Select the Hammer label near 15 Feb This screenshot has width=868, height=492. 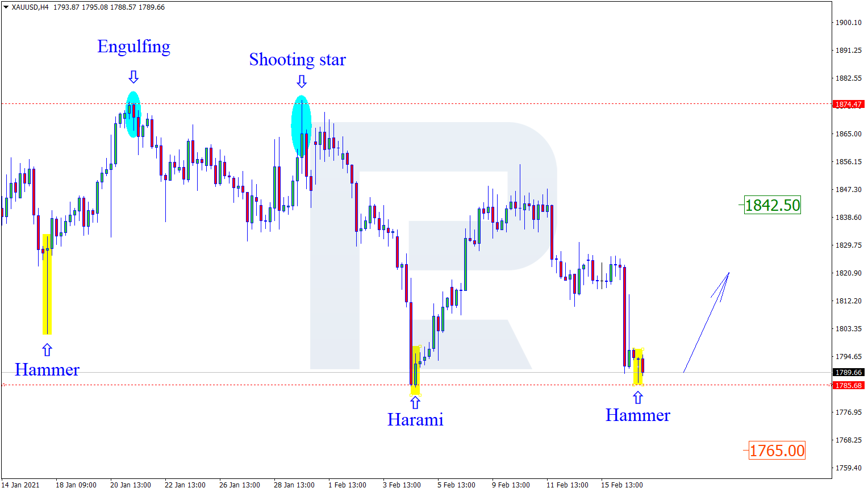tap(637, 415)
